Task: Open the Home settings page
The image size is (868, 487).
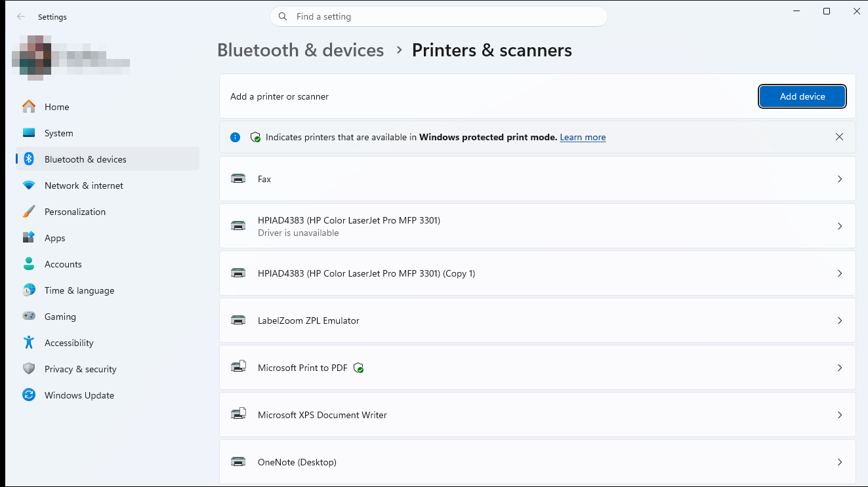Action: [108, 107]
